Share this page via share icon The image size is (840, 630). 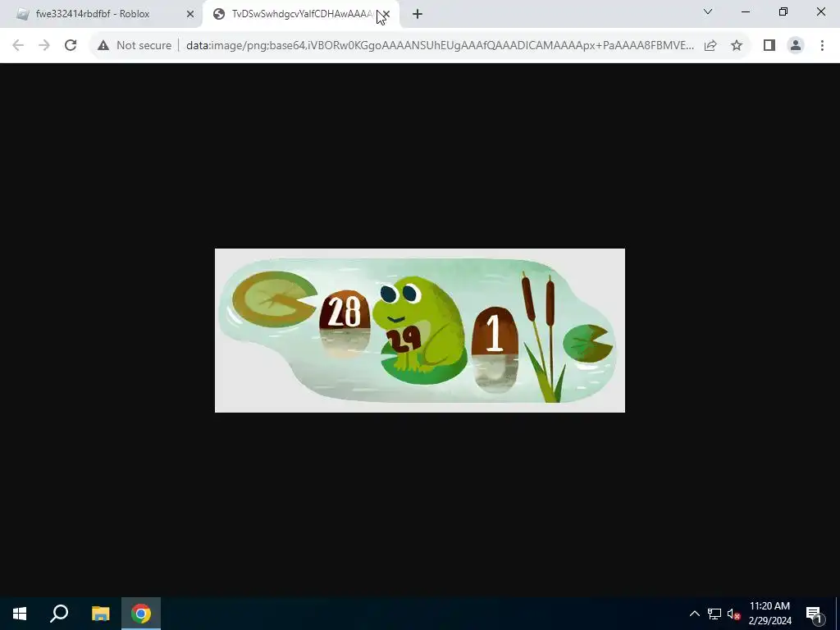click(x=710, y=46)
